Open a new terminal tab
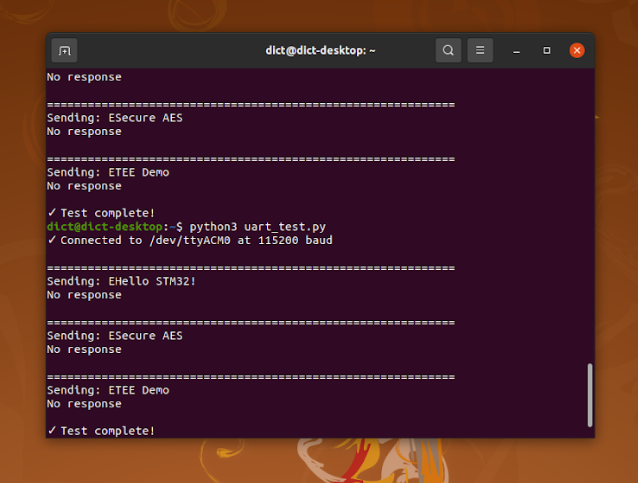Image resolution: width=638 pixels, height=483 pixels. click(x=64, y=50)
